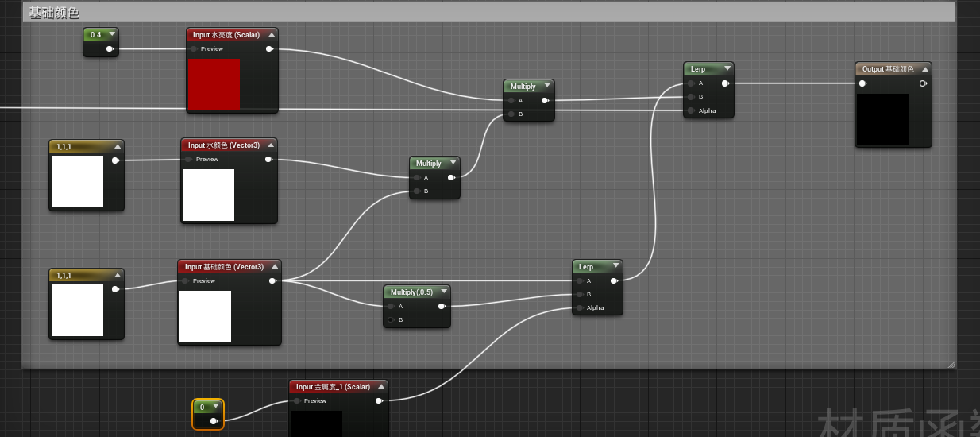Click the Preview input pin on Input 水亮度
980x437 pixels.
(193, 49)
